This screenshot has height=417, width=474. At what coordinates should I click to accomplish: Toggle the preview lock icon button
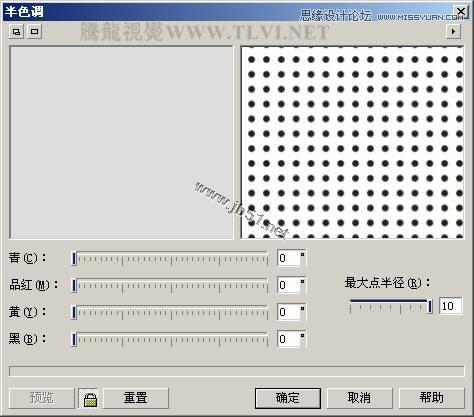[90, 398]
